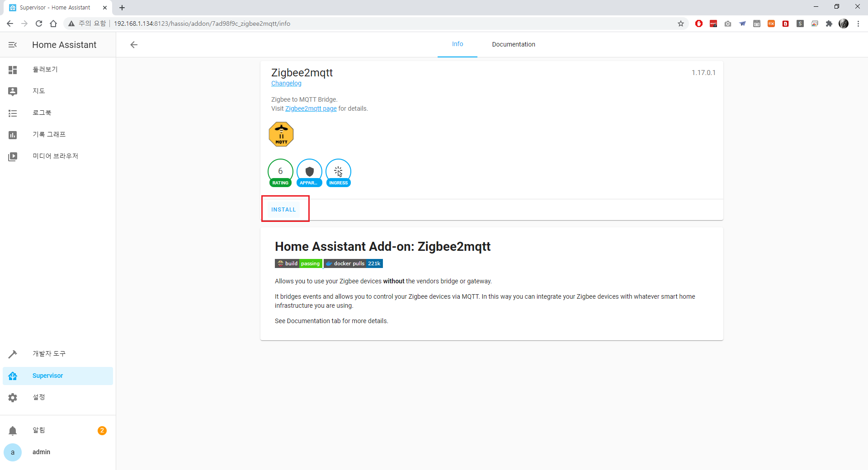
Task: Click the browser back arrow
Action: [10, 23]
